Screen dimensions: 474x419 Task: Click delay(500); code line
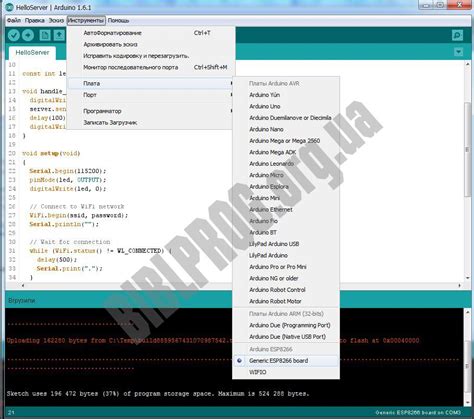pos(57,260)
